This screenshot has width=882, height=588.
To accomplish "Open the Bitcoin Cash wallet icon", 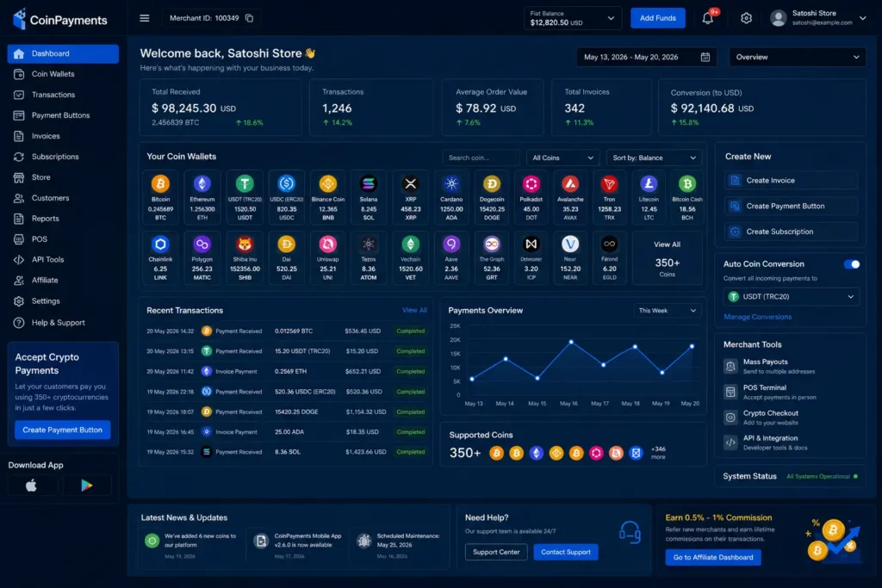I will tap(686, 184).
